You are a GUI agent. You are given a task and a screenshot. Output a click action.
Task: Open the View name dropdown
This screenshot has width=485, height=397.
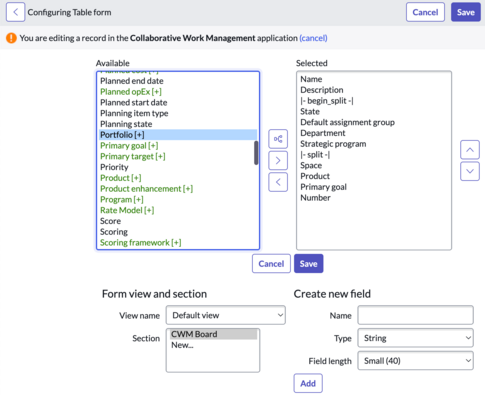tap(226, 315)
